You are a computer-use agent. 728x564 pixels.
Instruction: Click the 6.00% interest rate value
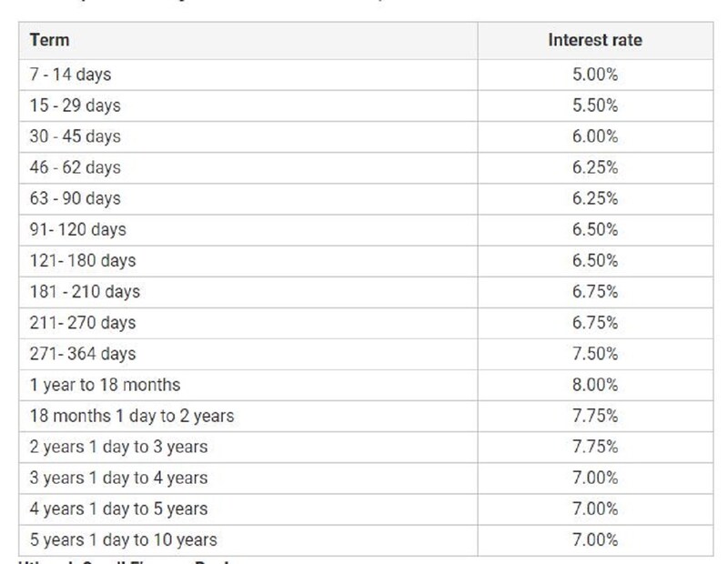coord(595,136)
